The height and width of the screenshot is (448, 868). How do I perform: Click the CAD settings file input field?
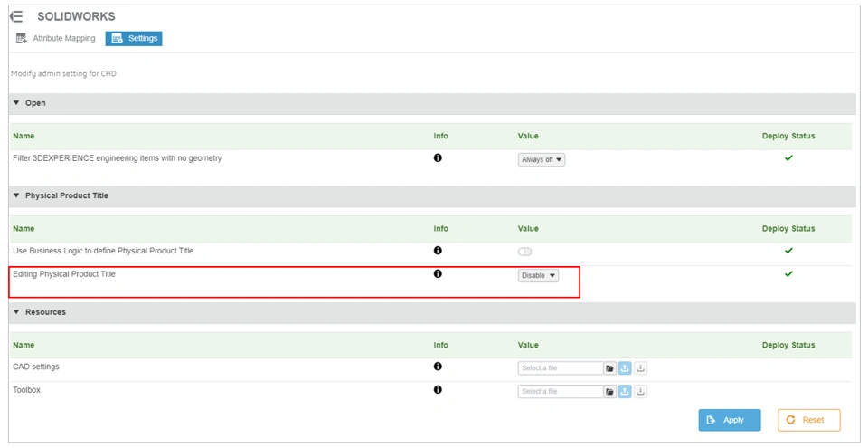560,368
